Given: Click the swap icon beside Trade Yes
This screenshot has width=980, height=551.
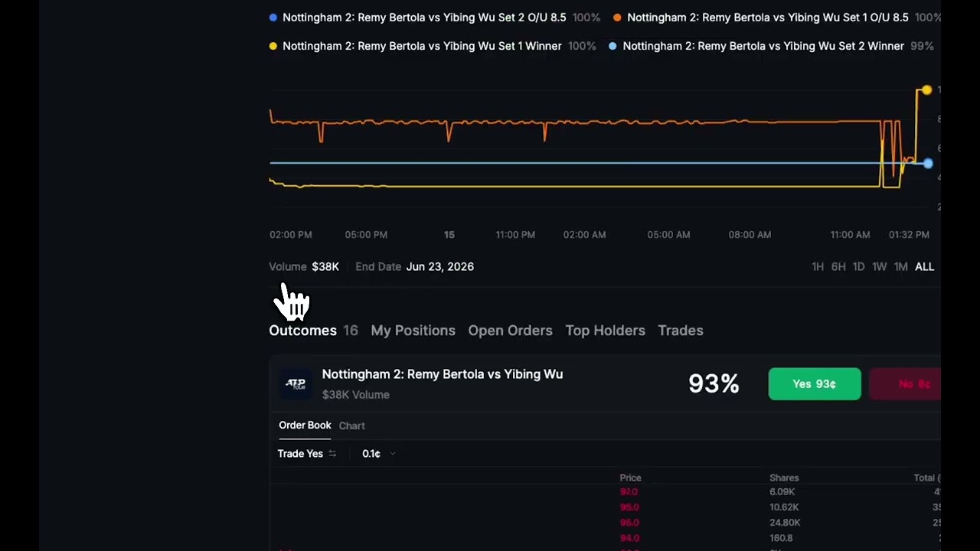Looking at the screenshot, I should coord(332,454).
